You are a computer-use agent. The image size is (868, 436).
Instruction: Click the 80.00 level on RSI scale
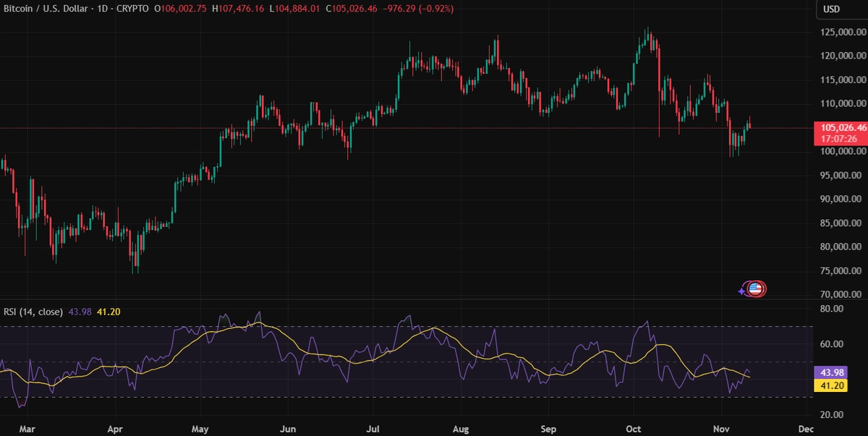[833, 309]
